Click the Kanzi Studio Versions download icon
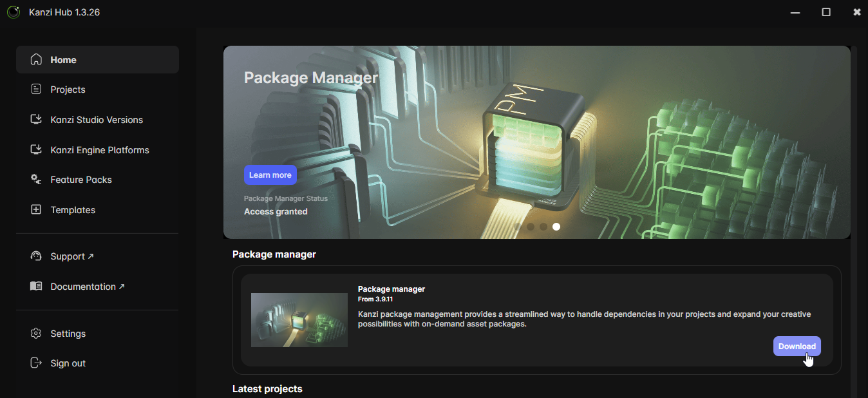Image resolution: width=868 pixels, height=398 pixels. click(x=36, y=119)
